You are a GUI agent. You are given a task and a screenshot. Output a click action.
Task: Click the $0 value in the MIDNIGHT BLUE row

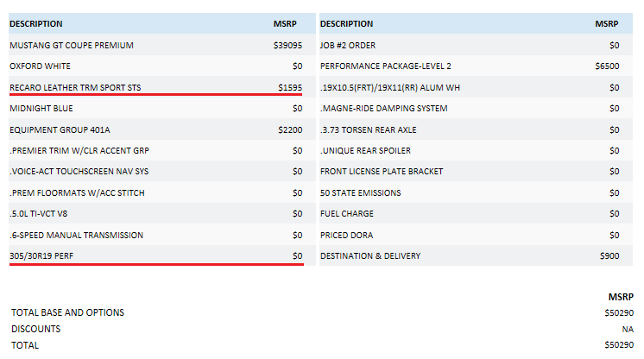[297, 109]
